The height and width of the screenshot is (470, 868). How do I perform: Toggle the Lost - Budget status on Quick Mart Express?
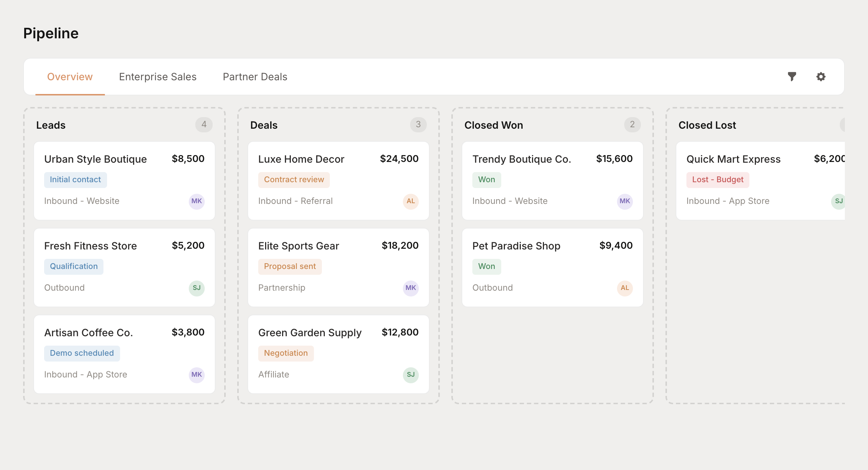coord(717,179)
